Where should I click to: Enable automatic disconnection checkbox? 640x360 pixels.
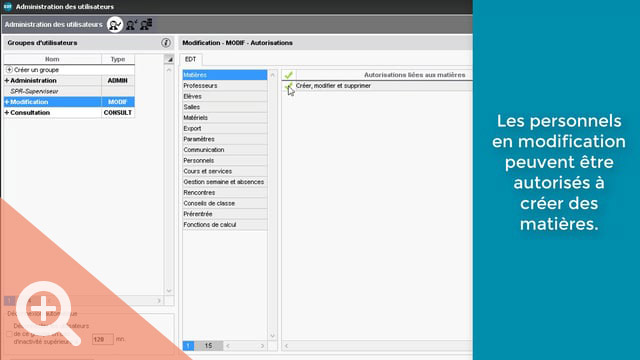[x=9, y=334]
